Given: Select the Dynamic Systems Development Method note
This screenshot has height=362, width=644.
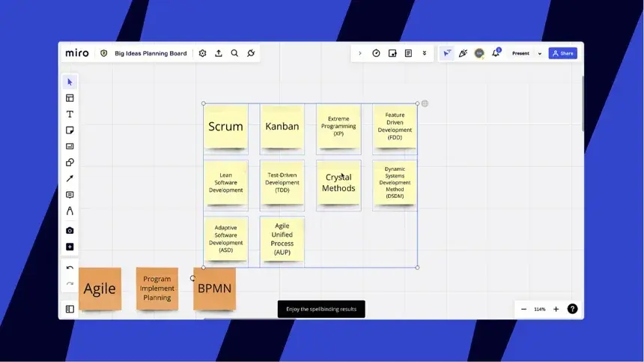Looking at the screenshot, I should click(x=395, y=183).
